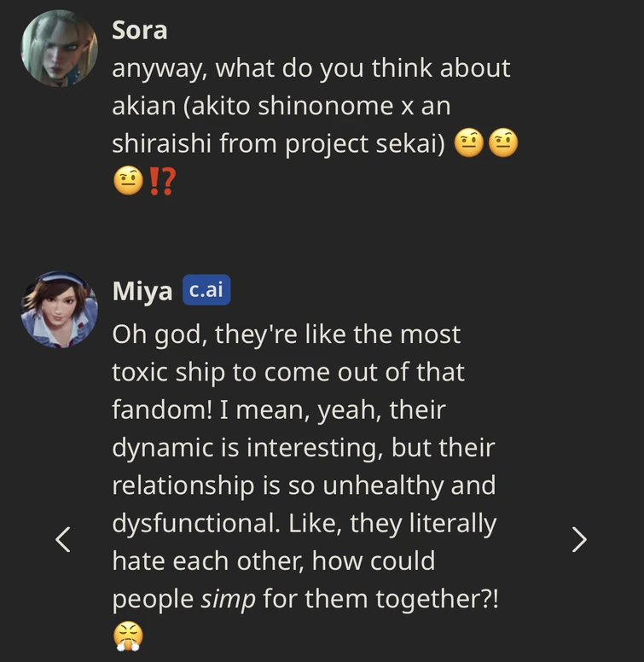
Task: Click the blue c.ai badge
Action: click(206, 291)
